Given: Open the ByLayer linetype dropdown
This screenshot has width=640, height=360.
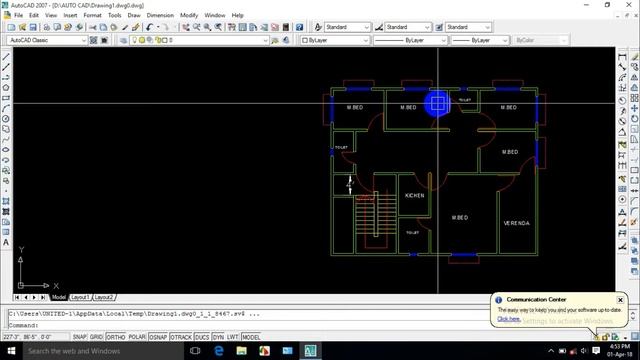Looking at the screenshot, I should (x=410, y=40).
